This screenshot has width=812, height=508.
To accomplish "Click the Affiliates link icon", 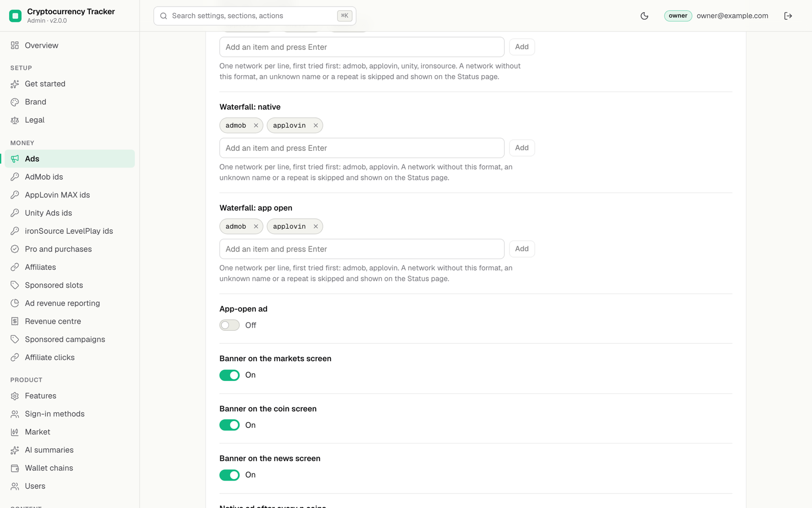I will [x=15, y=267].
